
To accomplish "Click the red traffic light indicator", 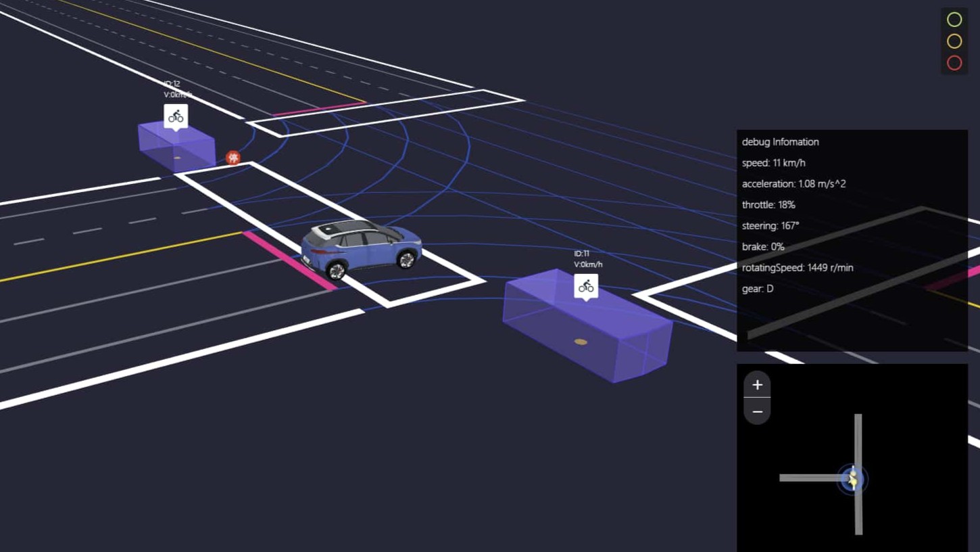I will (954, 63).
